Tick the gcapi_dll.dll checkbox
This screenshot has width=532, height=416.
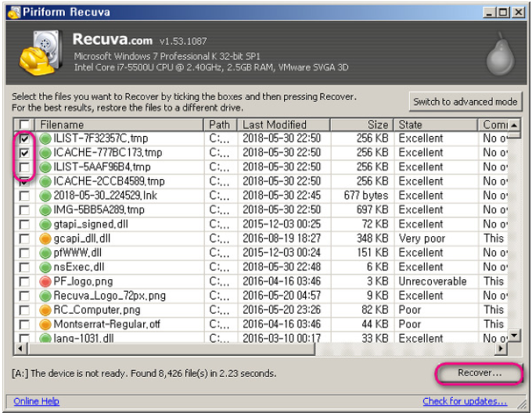point(24,238)
